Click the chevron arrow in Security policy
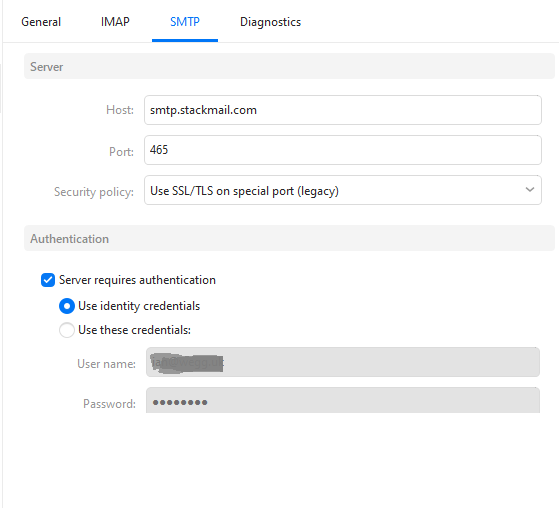Screen dimensions: 559x508 530,190
